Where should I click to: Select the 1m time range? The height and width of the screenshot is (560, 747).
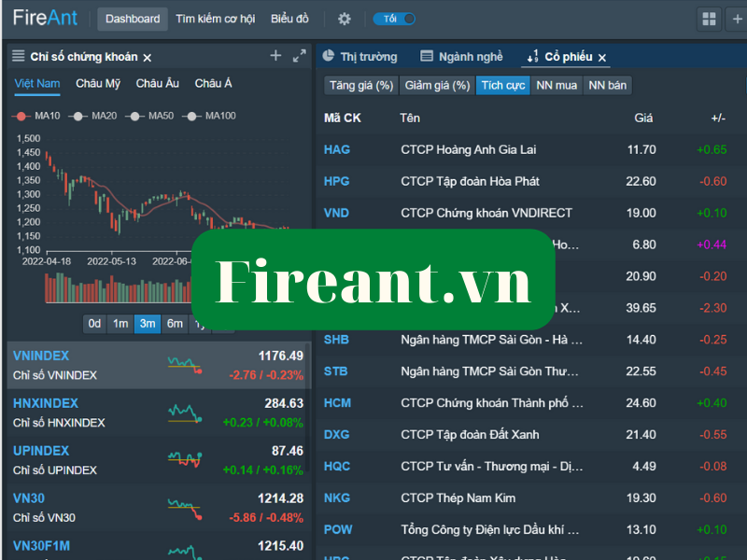pyautogui.click(x=120, y=324)
